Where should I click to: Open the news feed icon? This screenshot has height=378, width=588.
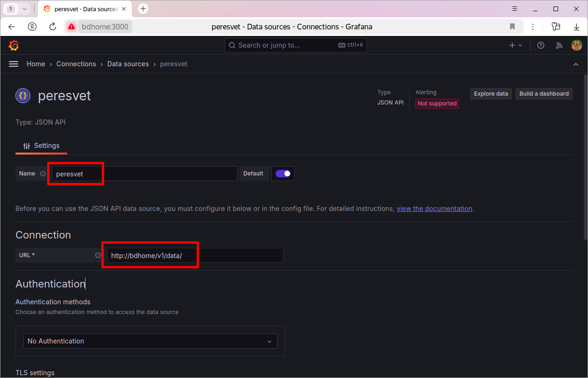559,45
